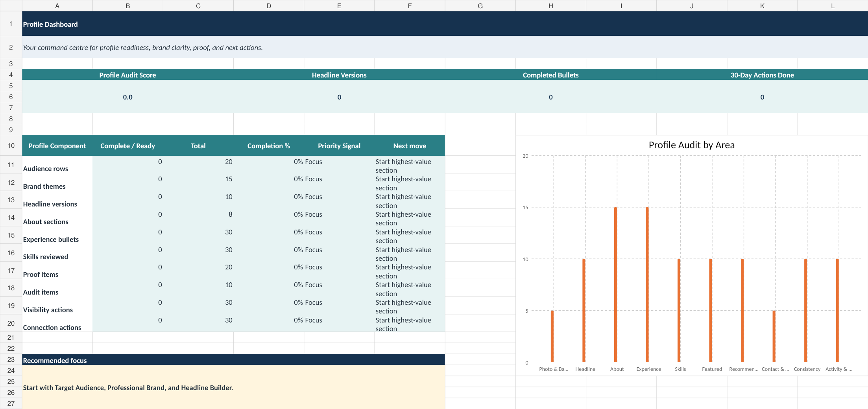Select the Connection actions cell

(x=57, y=323)
